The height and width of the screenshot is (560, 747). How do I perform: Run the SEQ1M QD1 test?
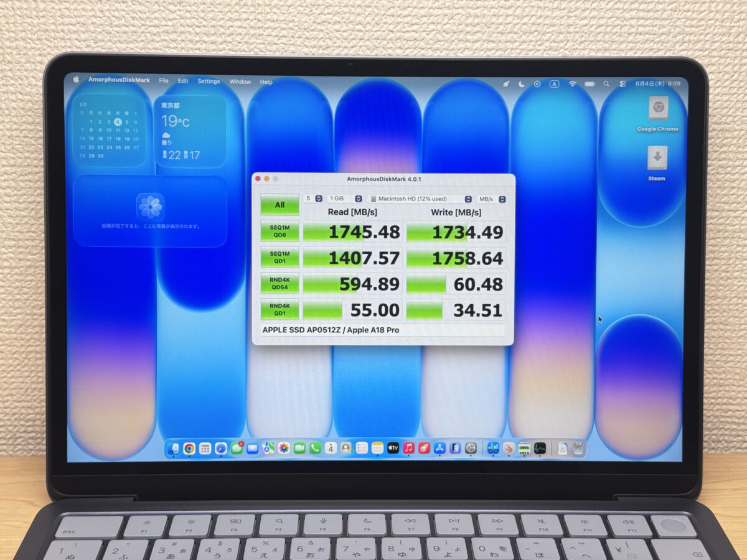coord(280,257)
